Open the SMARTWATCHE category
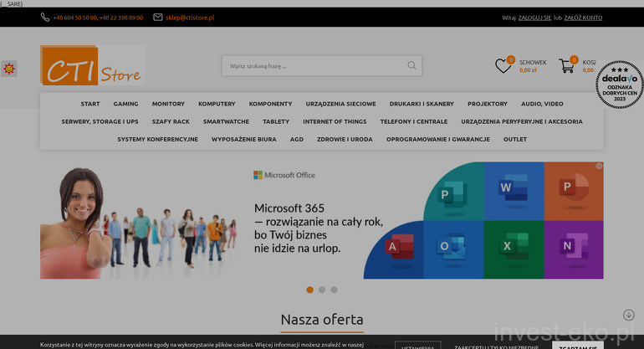Screen dimensions: 644x349 pyautogui.click(x=226, y=121)
